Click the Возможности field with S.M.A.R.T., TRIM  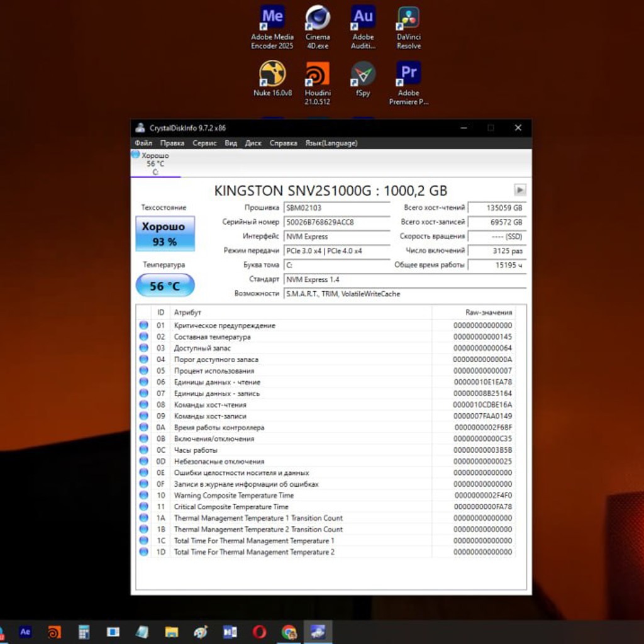pos(404,294)
